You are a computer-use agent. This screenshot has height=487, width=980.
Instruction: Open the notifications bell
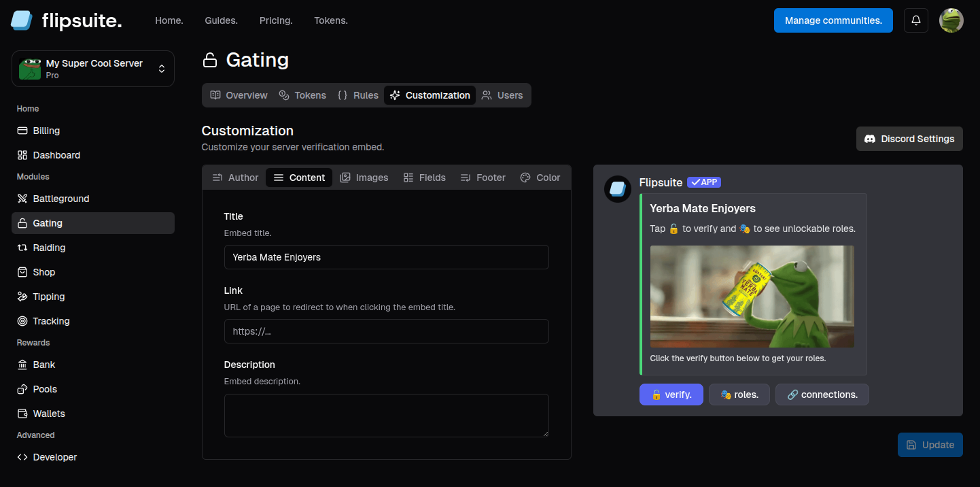coord(916,20)
